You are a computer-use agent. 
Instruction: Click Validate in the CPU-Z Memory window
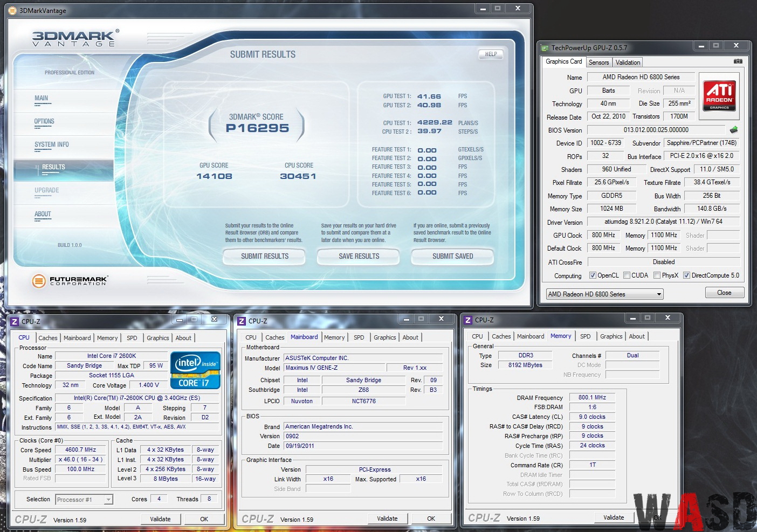coord(614,517)
